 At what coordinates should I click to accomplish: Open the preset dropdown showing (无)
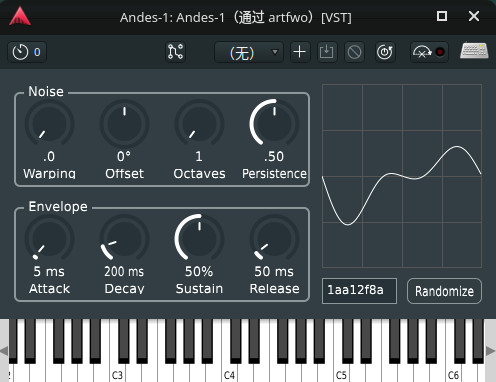tap(249, 52)
